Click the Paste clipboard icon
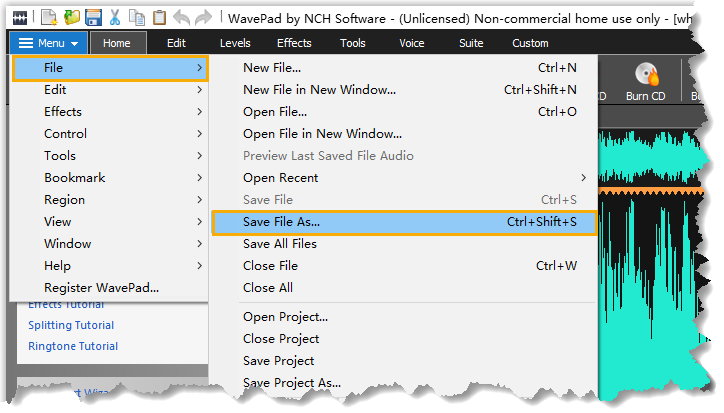724x413 pixels. 158,17
